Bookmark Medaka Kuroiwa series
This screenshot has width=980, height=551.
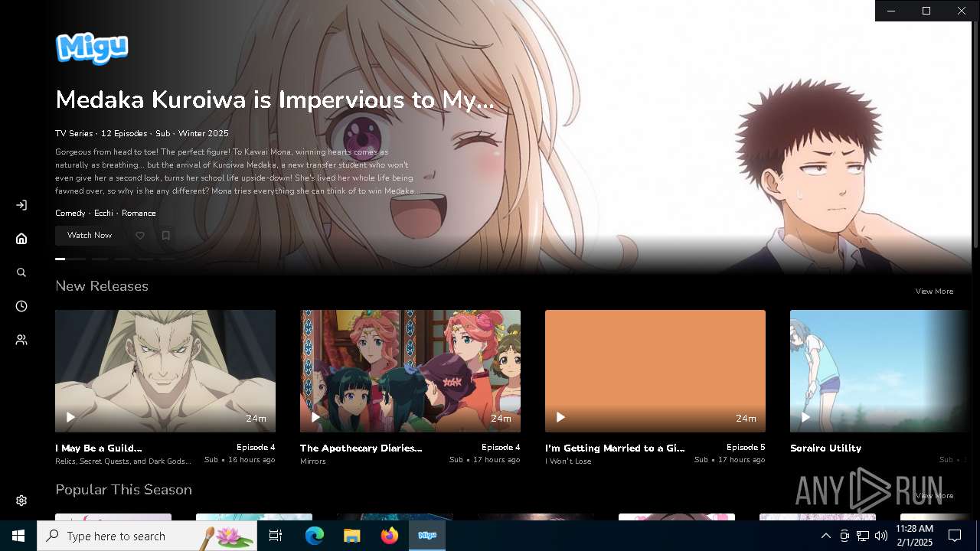pyautogui.click(x=165, y=236)
